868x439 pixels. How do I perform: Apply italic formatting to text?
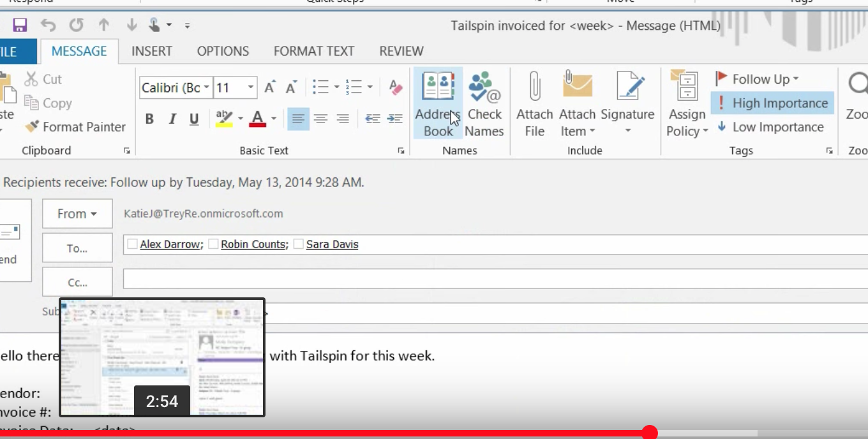click(x=172, y=119)
